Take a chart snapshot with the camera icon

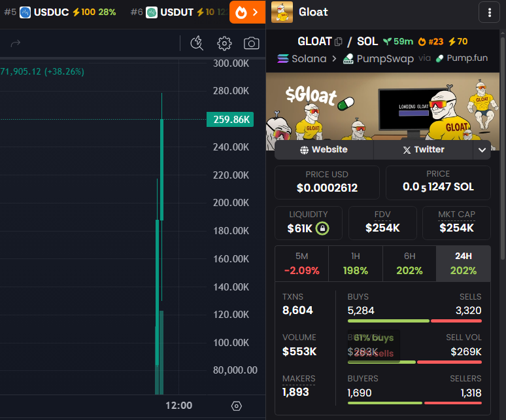[252, 43]
